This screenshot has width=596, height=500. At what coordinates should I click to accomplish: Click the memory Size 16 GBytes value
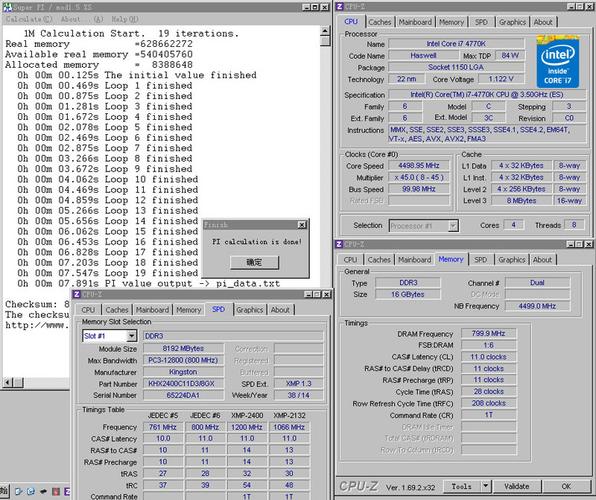point(407,294)
